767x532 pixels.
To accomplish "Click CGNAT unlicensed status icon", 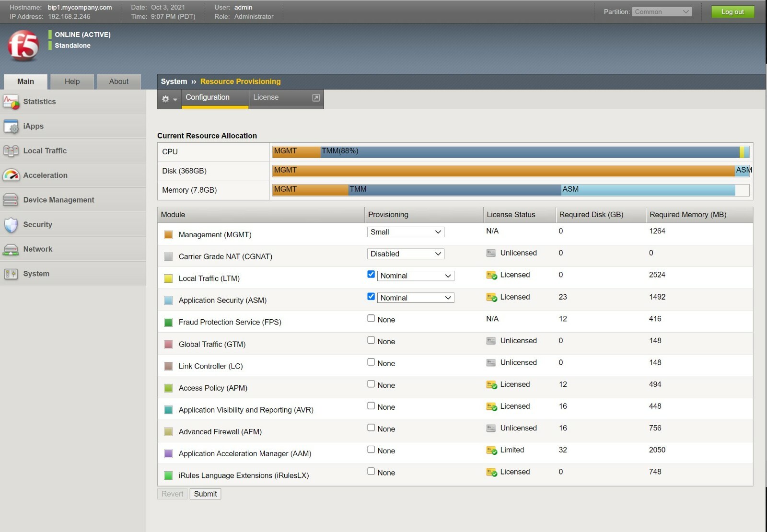I will [491, 253].
